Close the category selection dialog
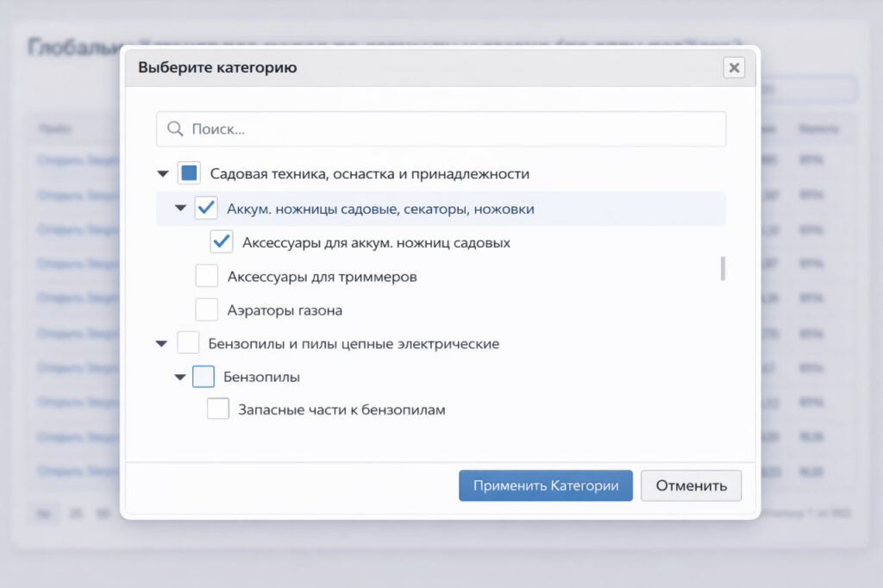This screenshot has width=883, height=588. [733, 67]
